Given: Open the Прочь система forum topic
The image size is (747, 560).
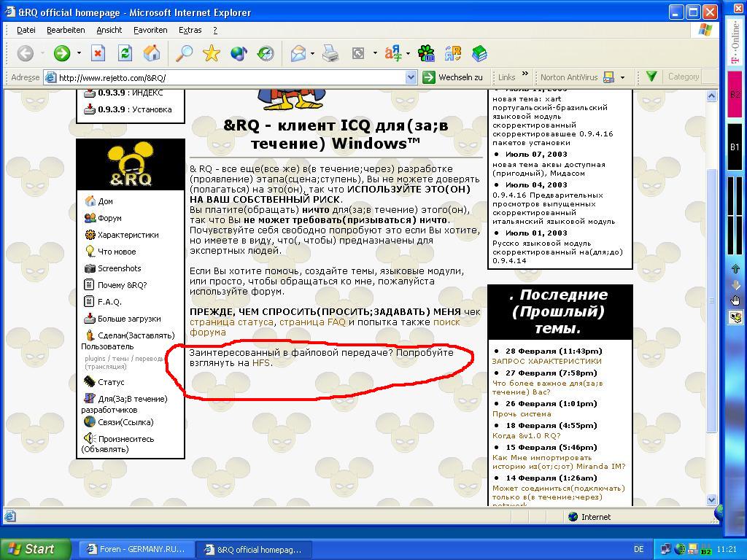Looking at the screenshot, I should click(522, 414).
